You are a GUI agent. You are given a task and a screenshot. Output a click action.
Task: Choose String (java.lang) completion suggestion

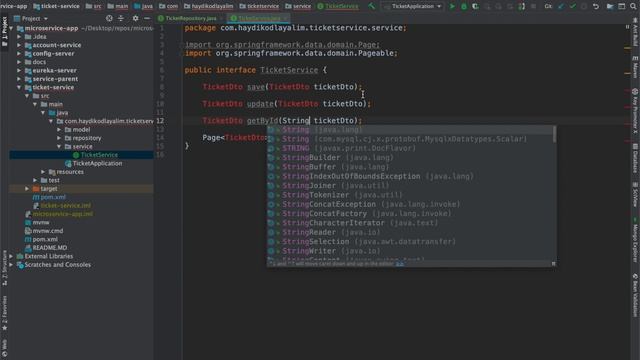410,130
